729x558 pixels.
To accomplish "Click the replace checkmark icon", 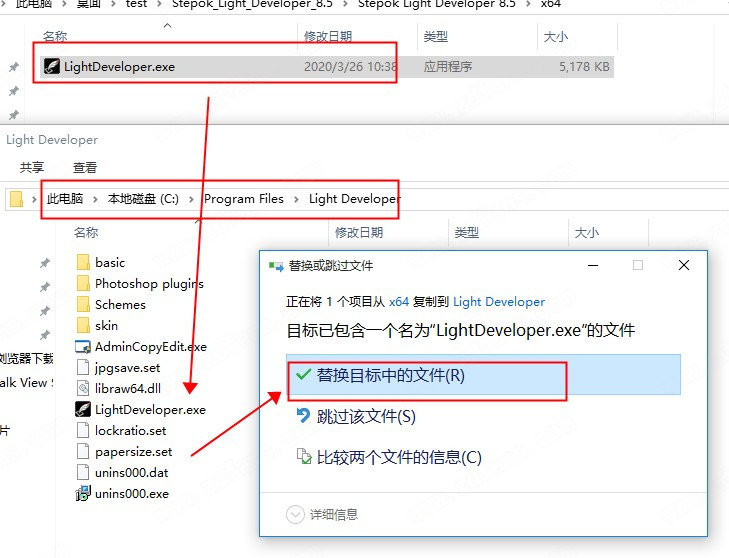I will click(303, 374).
